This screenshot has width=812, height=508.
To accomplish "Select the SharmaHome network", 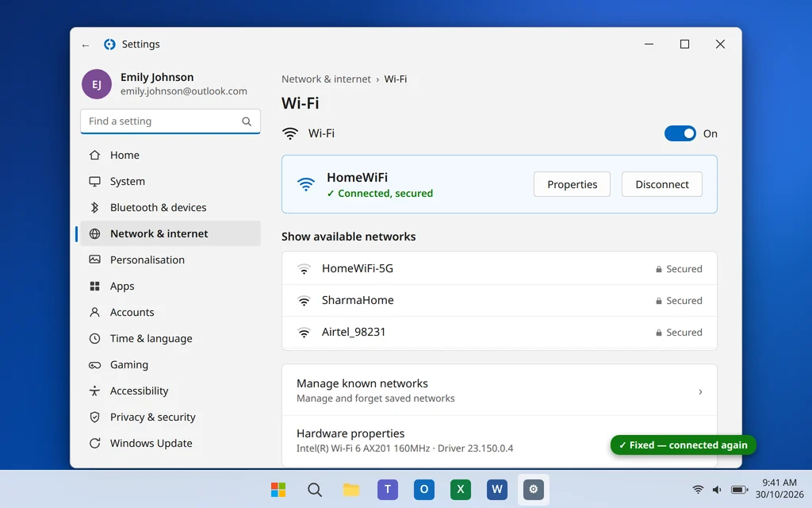I will tap(500, 301).
